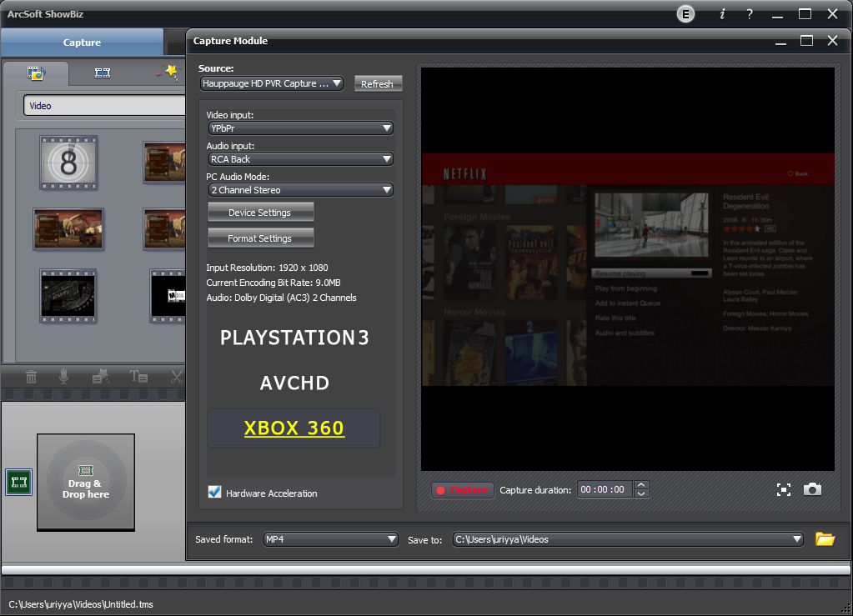Select the dark film clip thumbnail in bottom row
This screenshot has height=616, width=853.
pos(68,296)
